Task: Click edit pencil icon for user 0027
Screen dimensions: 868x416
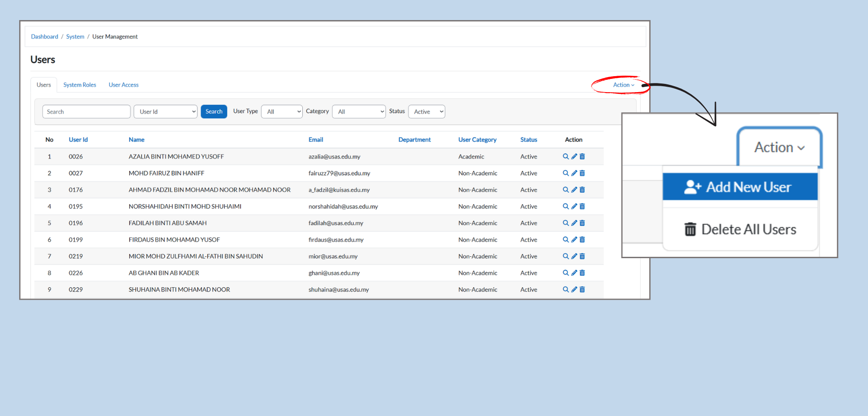Action: tap(574, 173)
